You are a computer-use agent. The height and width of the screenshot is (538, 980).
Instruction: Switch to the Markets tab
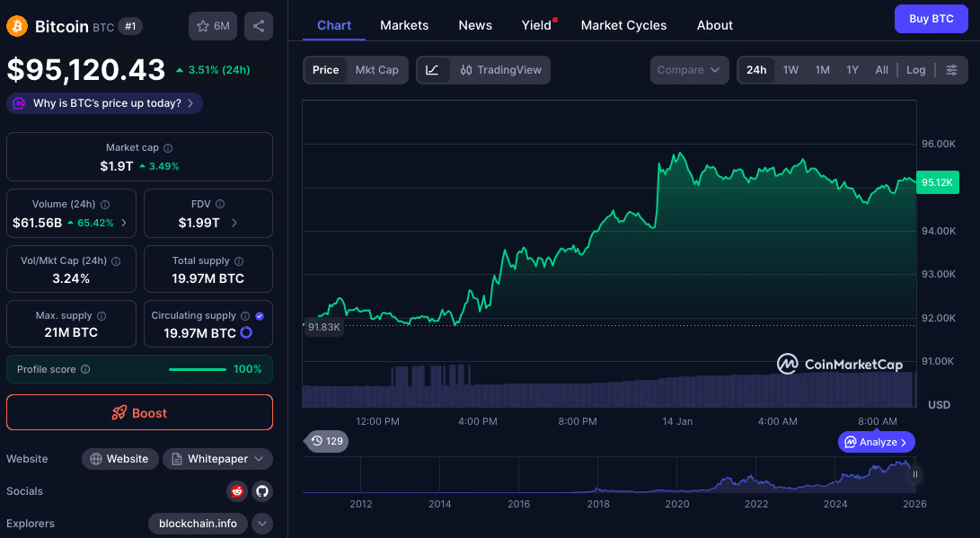pos(404,25)
